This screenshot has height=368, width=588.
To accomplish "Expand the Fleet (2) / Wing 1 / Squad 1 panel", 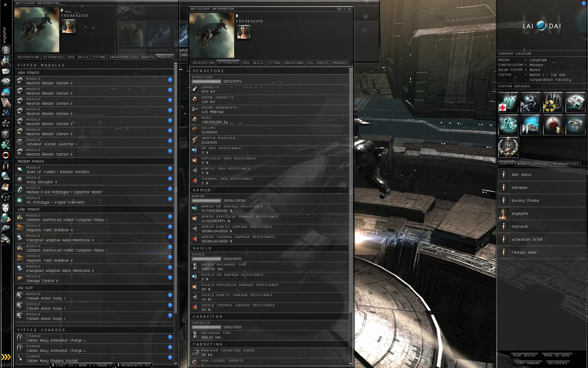I will pyautogui.click(x=82, y=365).
